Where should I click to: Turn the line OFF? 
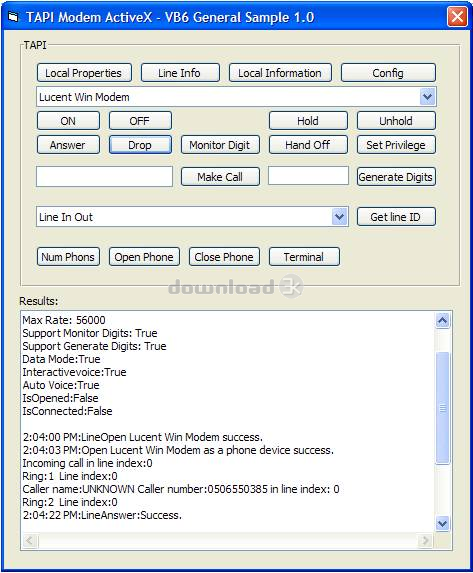click(x=140, y=121)
